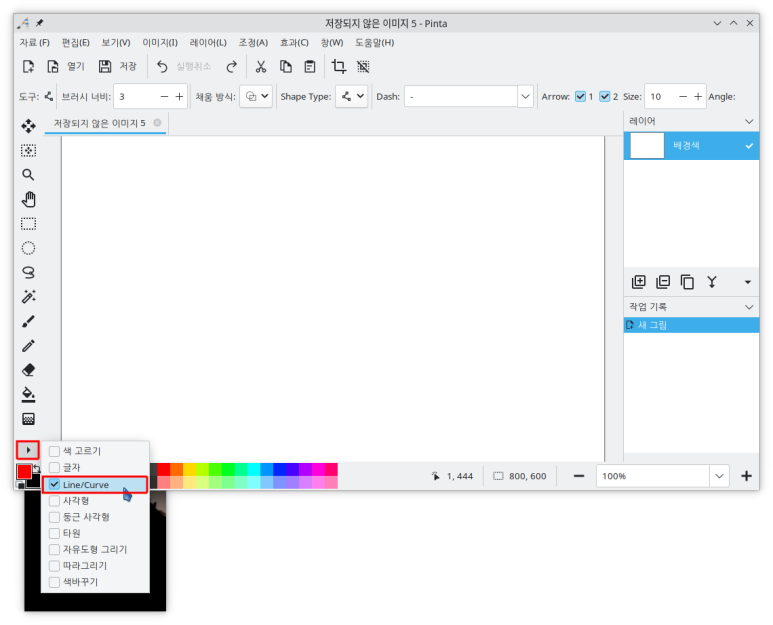Check the 글자 tool option

(54, 467)
